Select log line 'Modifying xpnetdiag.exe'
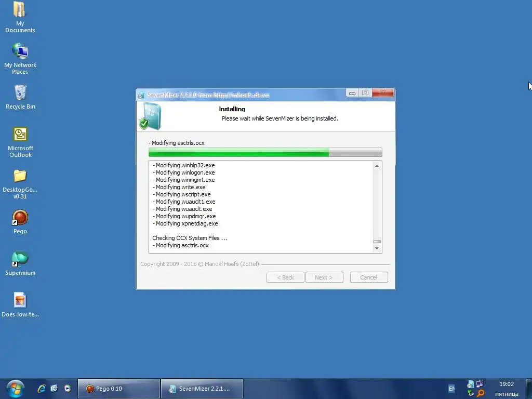Image resolution: width=532 pixels, height=399 pixels. [x=185, y=223]
